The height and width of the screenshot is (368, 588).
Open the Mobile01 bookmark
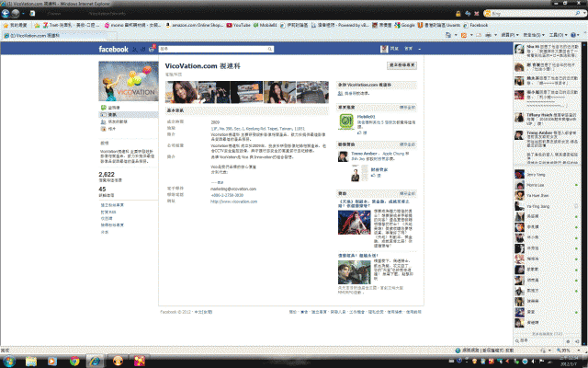266,25
